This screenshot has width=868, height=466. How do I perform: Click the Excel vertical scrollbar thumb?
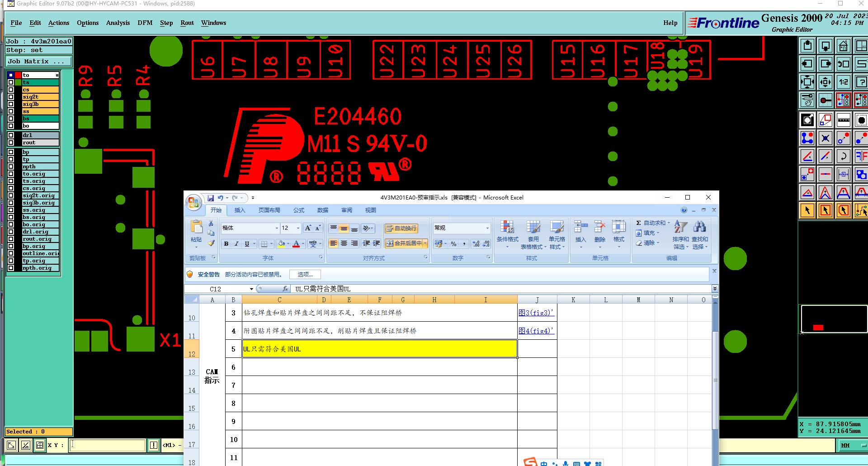point(715,380)
